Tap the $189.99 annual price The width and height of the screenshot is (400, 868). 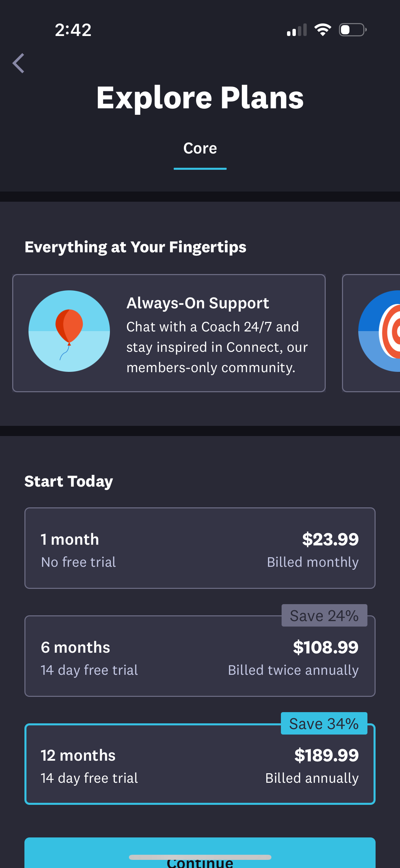pos(326,756)
